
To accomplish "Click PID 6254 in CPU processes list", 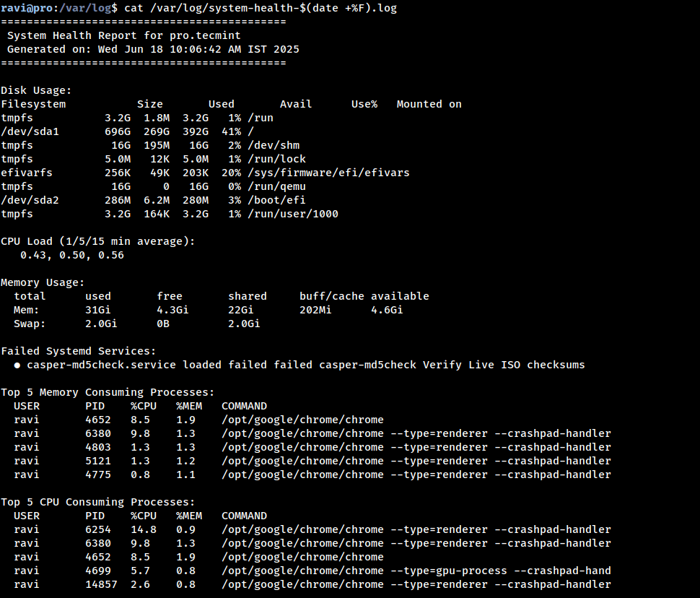I will tap(97, 529).
